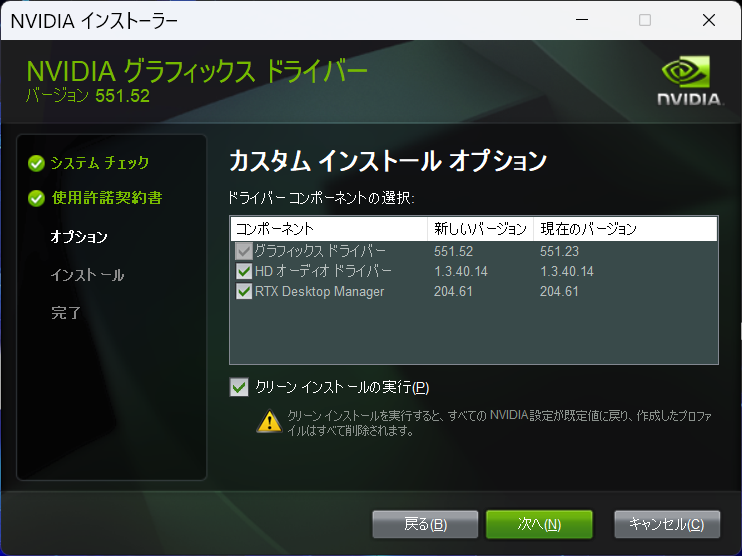This screenshot has width=742, height=556.
Task: Click the 戻る(B) back button
Action: (425, 524)
